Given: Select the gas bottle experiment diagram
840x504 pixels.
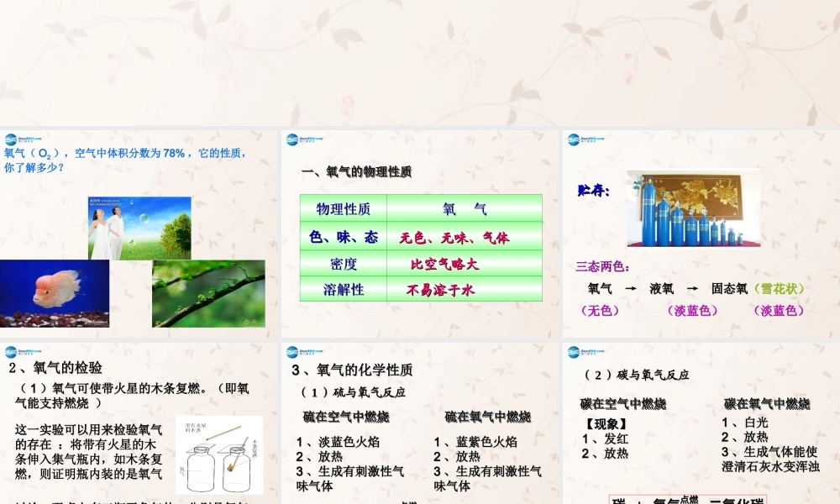Looking at the screenshot, I should (x=219, y=454).
